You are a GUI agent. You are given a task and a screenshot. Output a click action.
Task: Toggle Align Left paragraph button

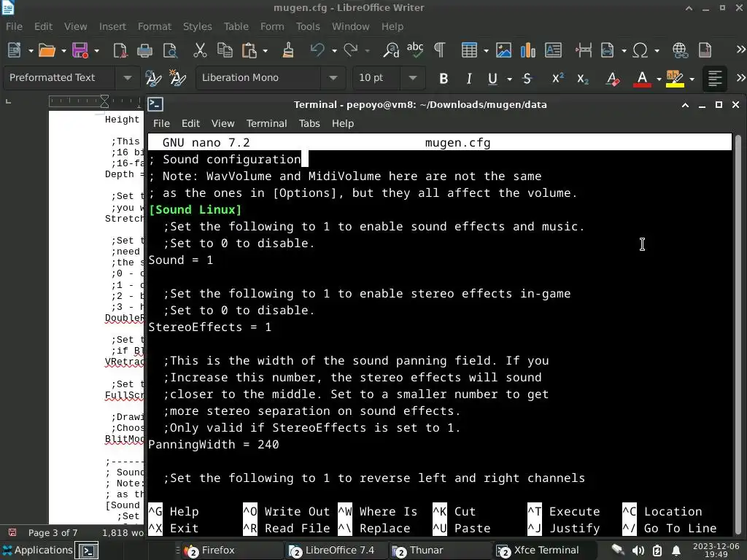715,79
